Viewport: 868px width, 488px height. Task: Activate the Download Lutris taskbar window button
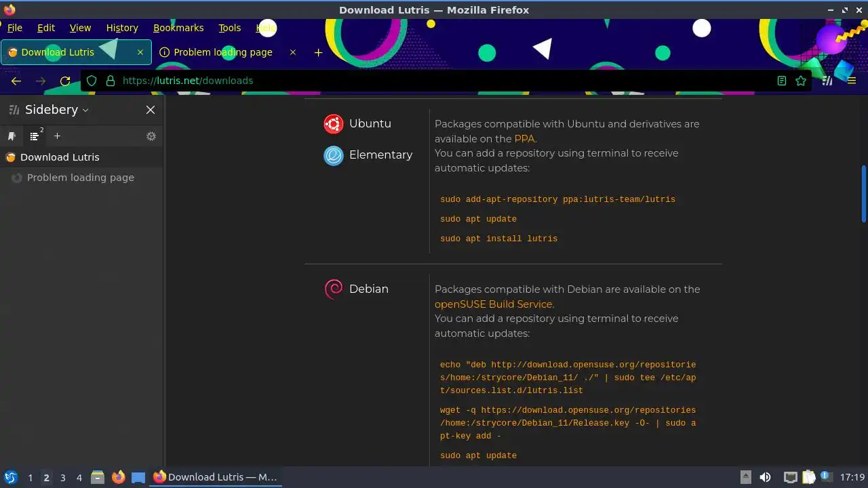click(216, 477)
